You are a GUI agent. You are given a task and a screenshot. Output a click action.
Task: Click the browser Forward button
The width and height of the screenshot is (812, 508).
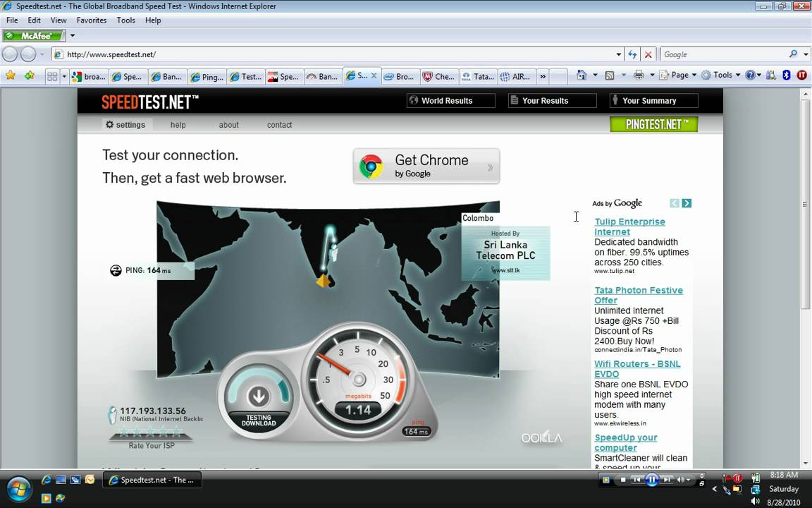28,54
